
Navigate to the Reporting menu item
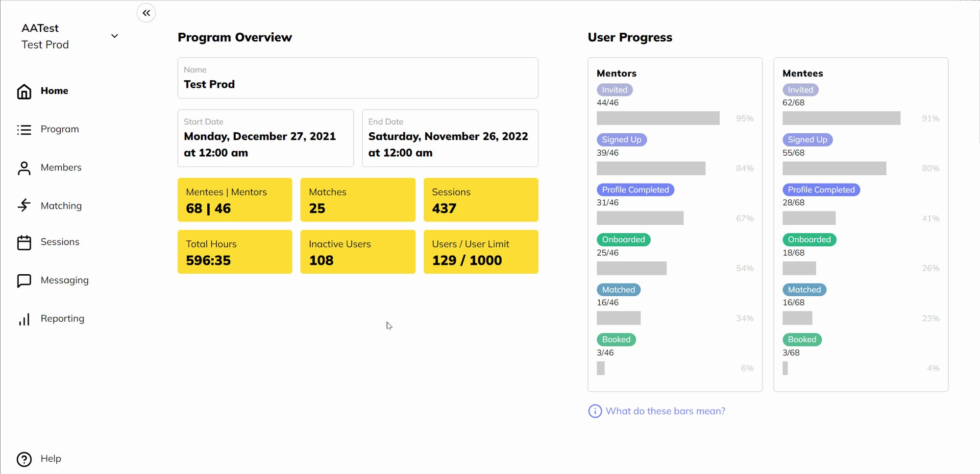(x=62, y=319)
